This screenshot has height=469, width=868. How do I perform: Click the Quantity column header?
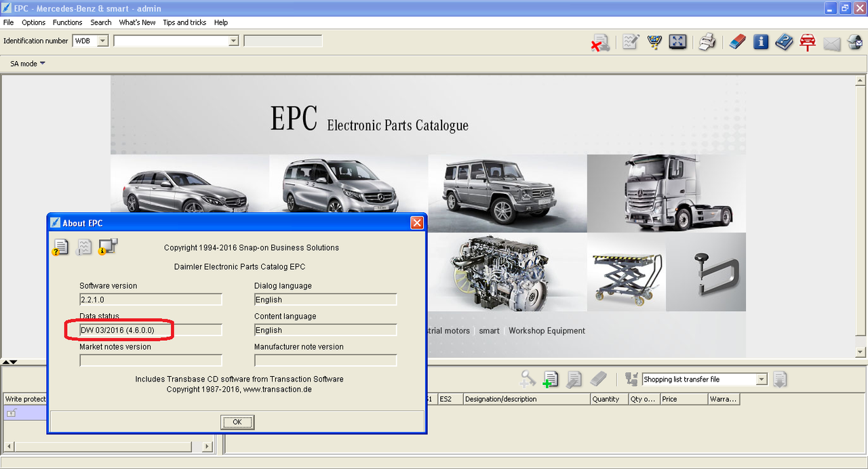pyautogui.click(x=609, y=399)
